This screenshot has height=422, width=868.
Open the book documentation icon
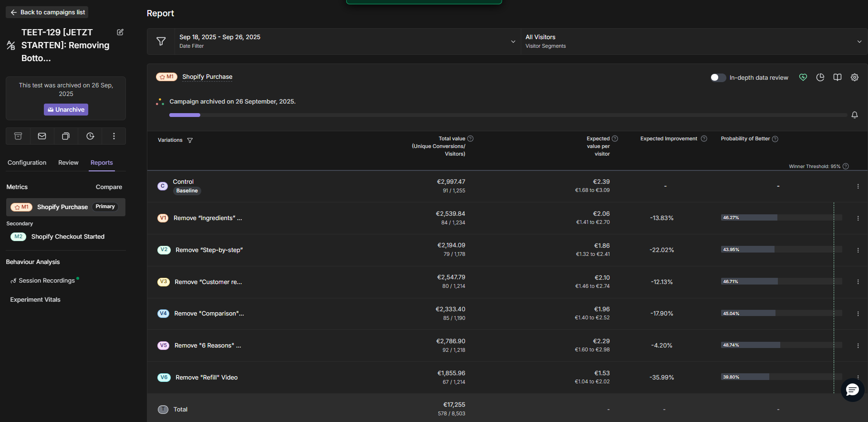point(837,77)
